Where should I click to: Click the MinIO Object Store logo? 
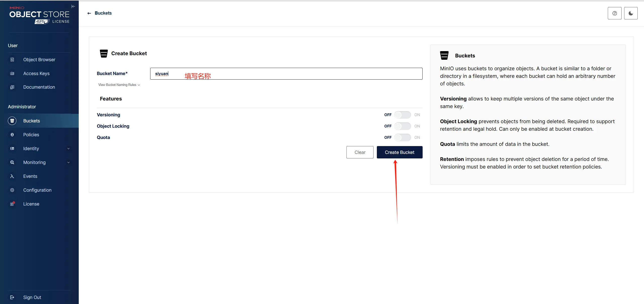(x=39, y=15)
